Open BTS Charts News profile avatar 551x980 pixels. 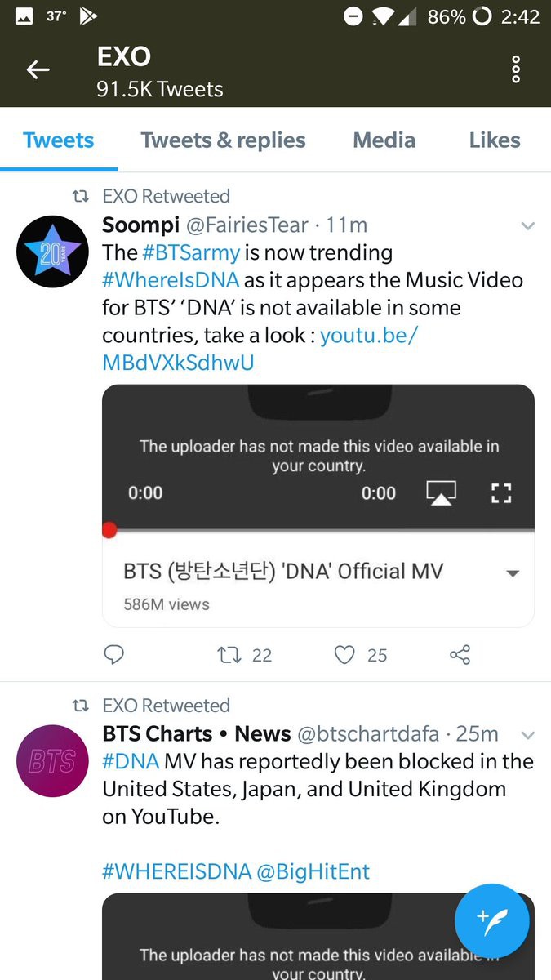pos(52,761)
